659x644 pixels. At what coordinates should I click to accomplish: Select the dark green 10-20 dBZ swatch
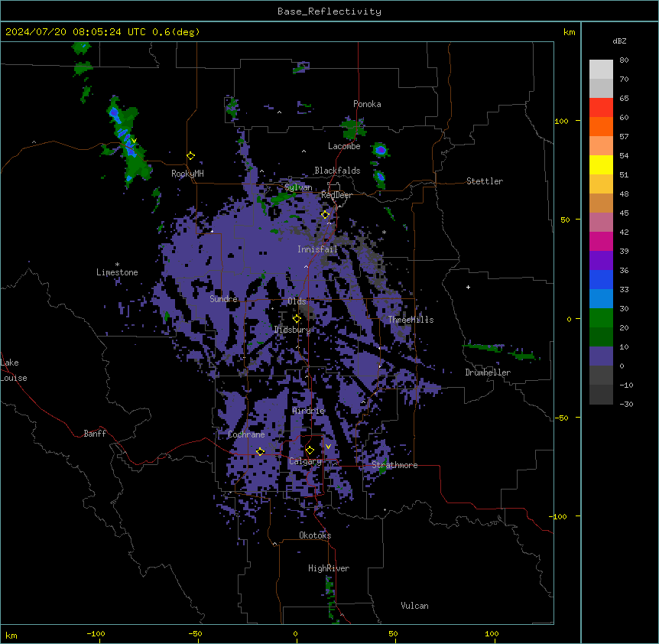pos(601,337)
